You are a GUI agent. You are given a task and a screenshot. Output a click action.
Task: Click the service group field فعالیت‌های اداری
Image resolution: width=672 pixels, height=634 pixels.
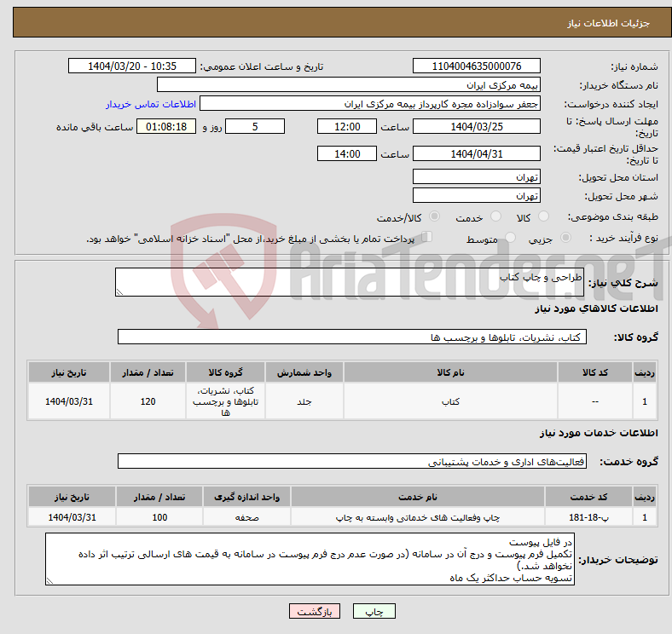352,461
